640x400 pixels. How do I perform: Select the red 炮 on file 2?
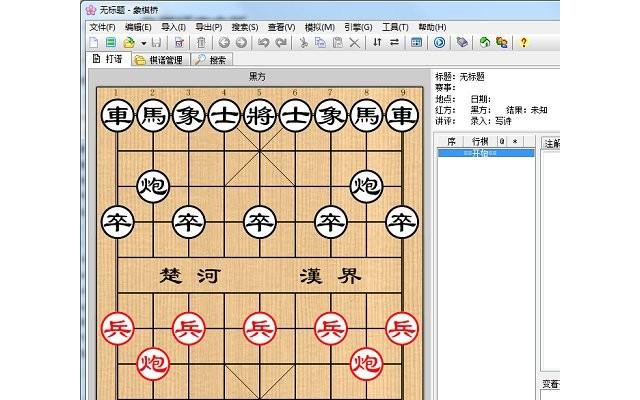[153, 364]
